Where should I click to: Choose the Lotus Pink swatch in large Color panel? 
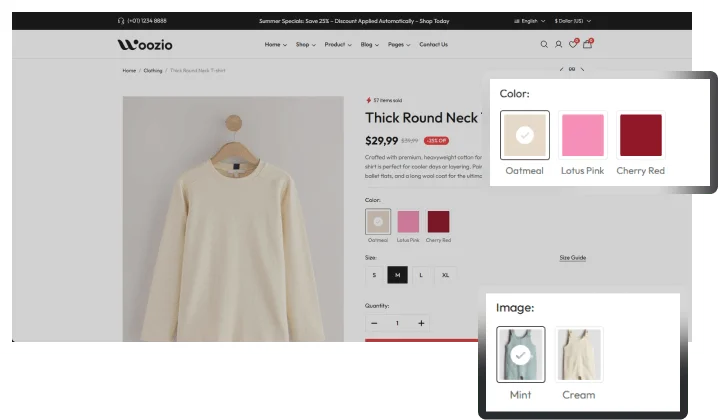click(582, 135)
